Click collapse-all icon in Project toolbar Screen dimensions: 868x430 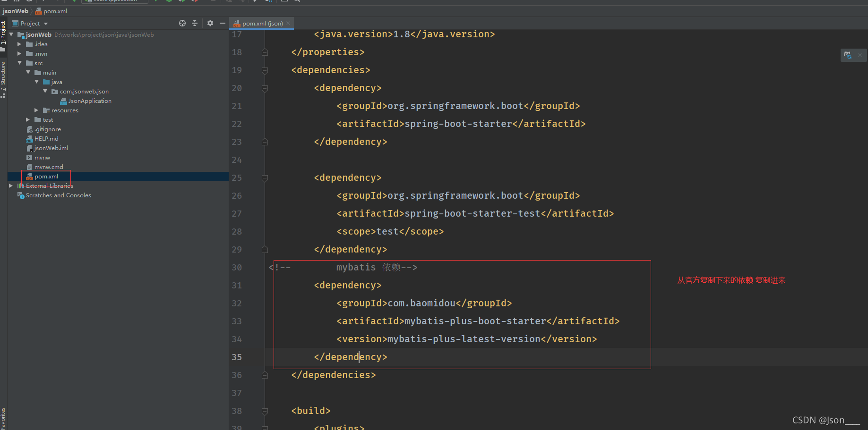click(x=195, y=23)
